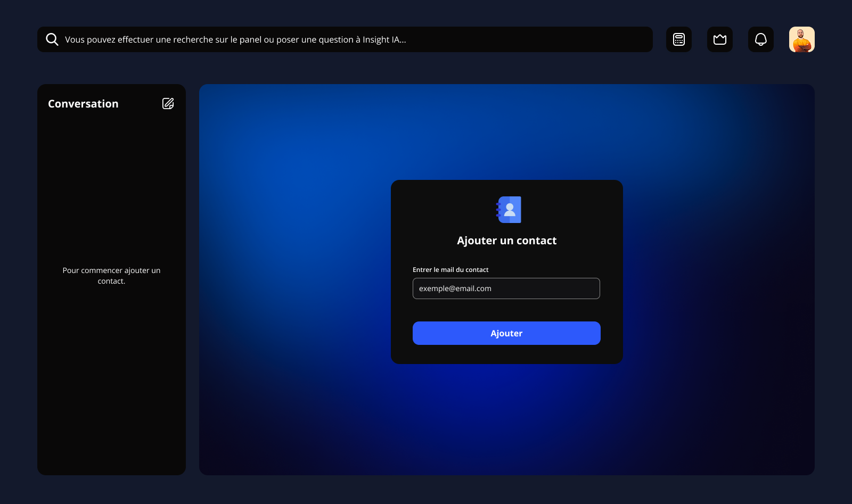
Task: Open the calculator tool icon
Action: click(x=679, y=39)
